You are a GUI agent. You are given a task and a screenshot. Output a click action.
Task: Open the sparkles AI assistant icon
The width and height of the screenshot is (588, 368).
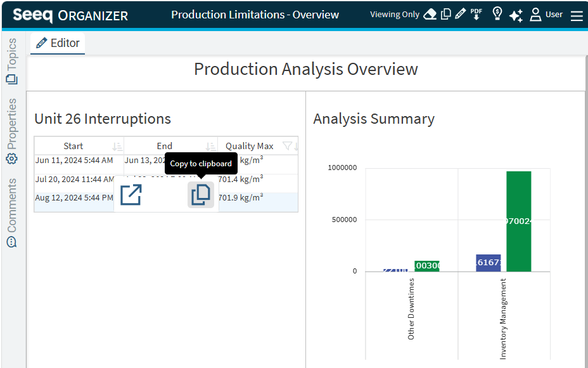coord(516,15)
